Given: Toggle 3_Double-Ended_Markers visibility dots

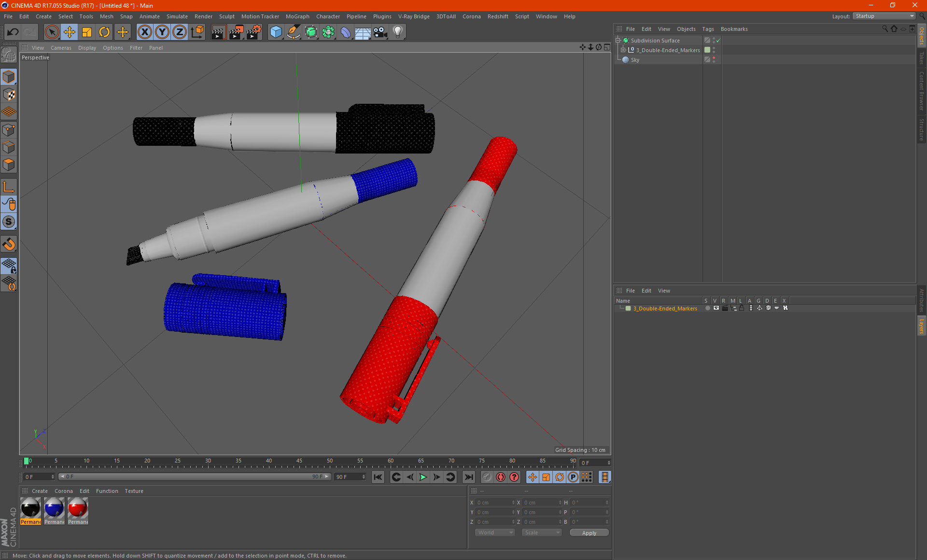Looking at the screenshot, I should coord(714,50).
